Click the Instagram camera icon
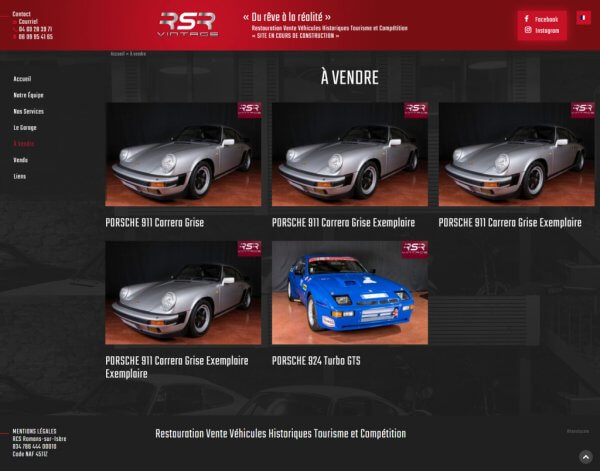 [x=528, y=30]
